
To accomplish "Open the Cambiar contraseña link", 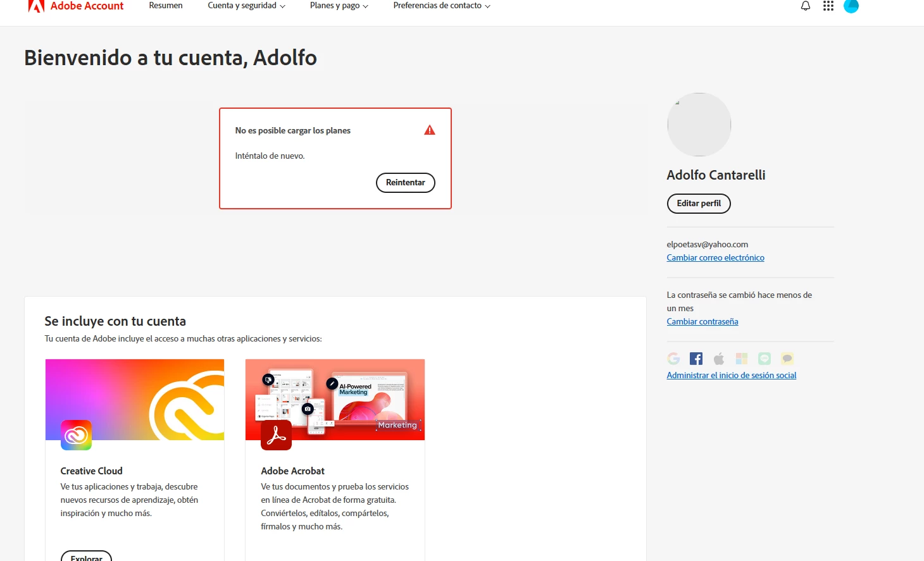I will (702, 321).
